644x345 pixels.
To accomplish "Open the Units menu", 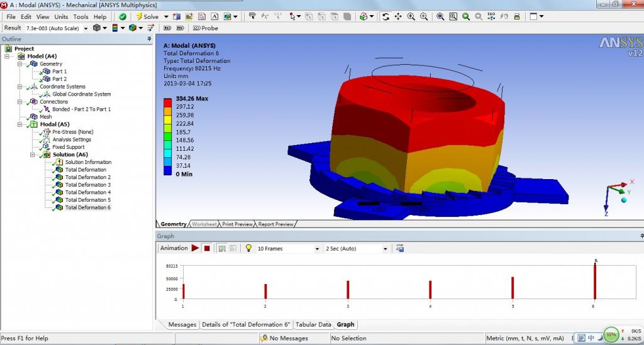I will (x=61, y=17).
